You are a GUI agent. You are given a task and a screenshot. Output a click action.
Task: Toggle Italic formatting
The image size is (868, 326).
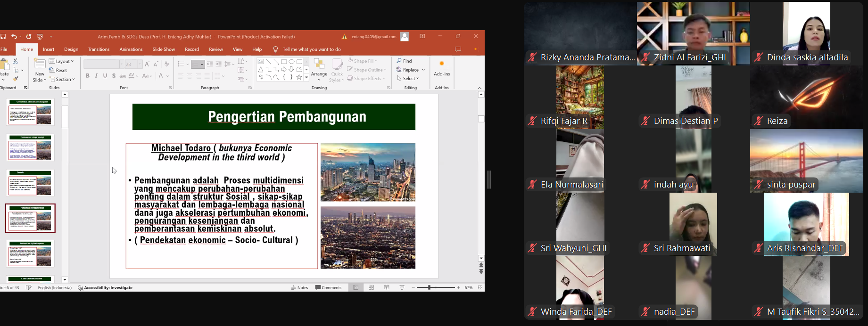click(96, 76)
